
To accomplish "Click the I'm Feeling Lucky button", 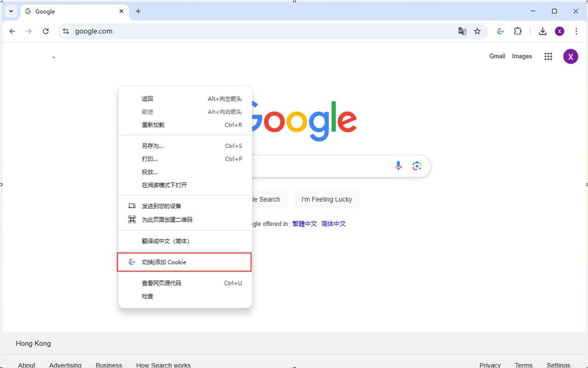I will click(x=327, y=199).
